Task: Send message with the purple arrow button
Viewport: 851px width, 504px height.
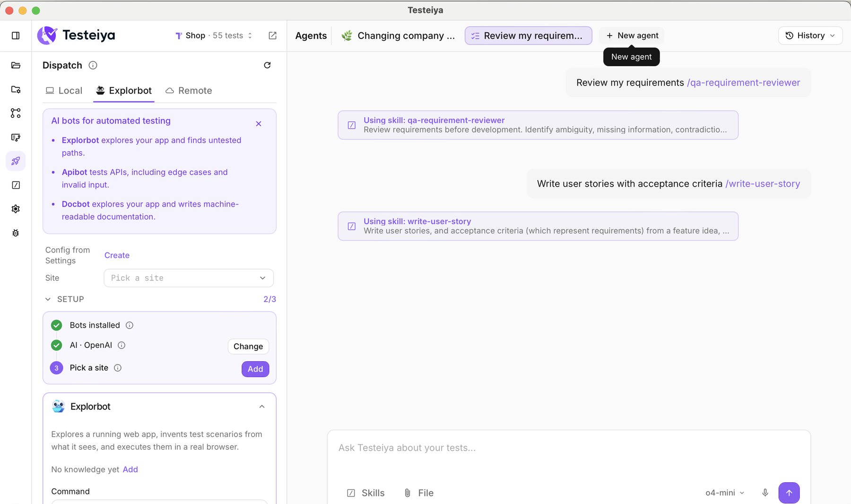Action: click(x=789, y=493)
